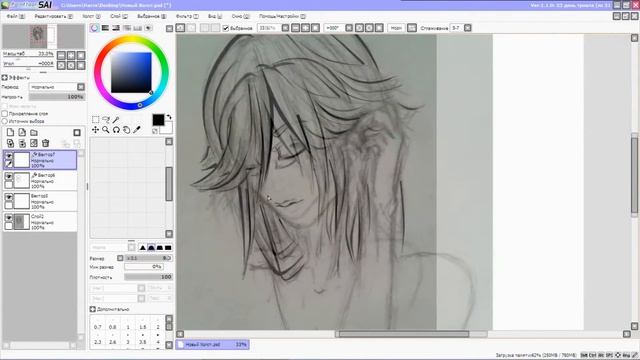Open the Холст menu
This screenshot has width=640, height=360.
tap(91, 16)
